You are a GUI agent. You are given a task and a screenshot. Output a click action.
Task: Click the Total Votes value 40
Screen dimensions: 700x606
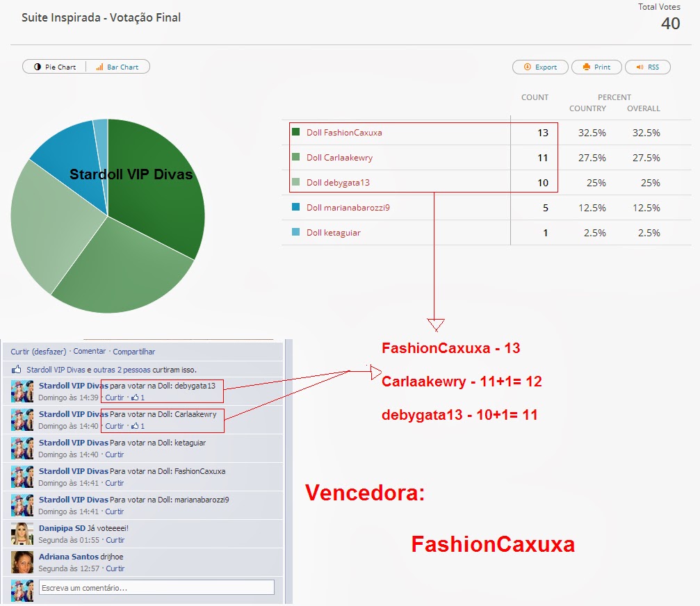pyautogui.click(x=671, y=23)
